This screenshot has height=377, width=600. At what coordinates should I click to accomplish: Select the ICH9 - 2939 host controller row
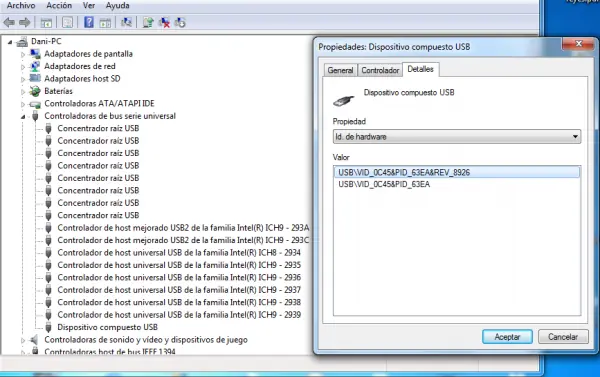pyautogui.click(x=179, y=315)
